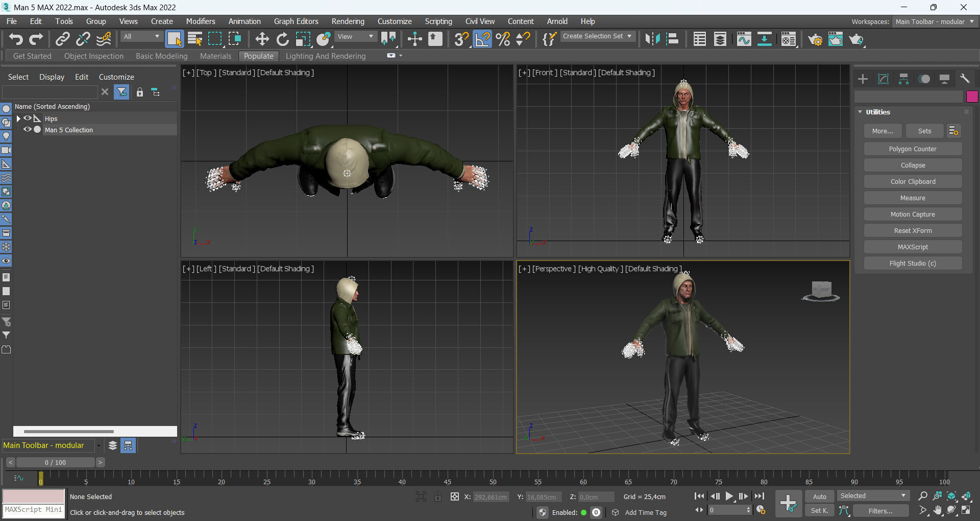
Task: Click the Motion Capture utility button
Action: (x=913, y=215)
